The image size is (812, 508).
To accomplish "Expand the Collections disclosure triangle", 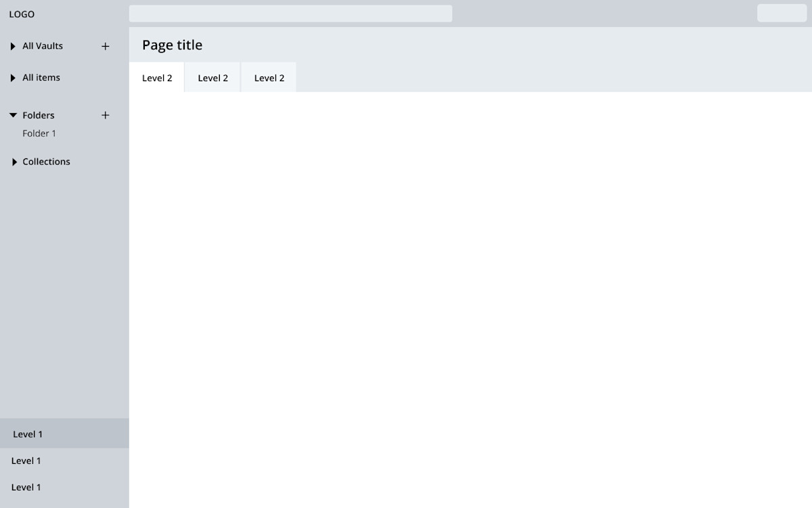I will [x=14, y=162].
